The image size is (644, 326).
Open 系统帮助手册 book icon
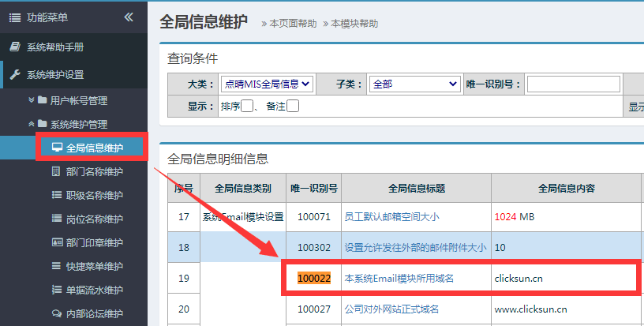click(x=15, y=47)
